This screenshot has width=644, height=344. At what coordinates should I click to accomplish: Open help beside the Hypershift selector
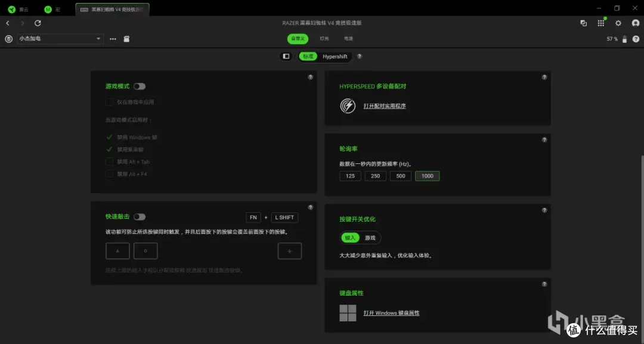(x=360, y=56)
